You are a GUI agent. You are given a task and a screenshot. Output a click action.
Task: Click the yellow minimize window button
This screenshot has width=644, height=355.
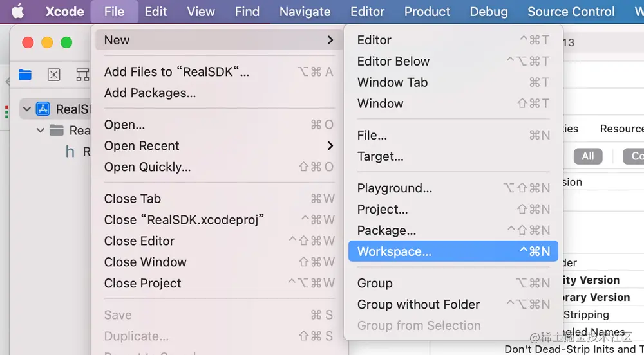47,42
